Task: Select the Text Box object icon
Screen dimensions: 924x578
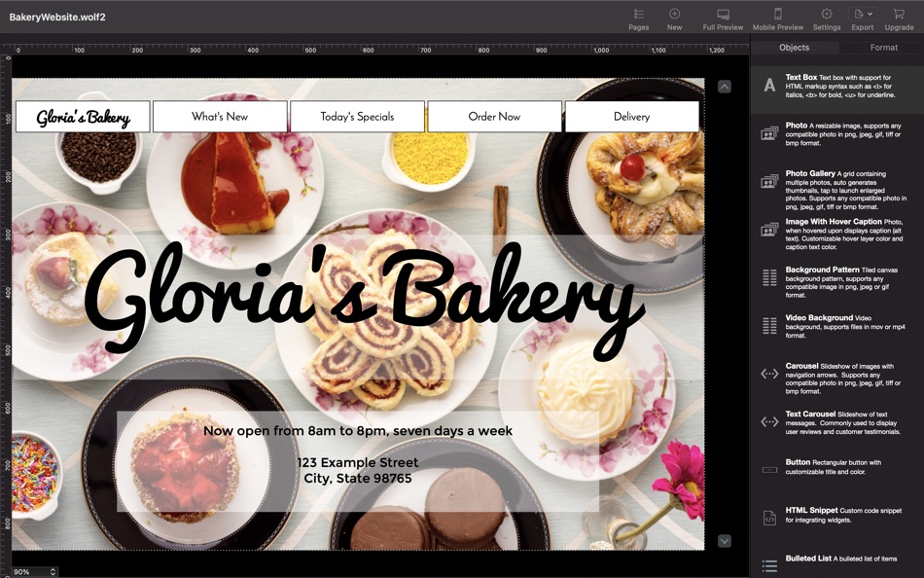Action: click(x=769, y=86)
